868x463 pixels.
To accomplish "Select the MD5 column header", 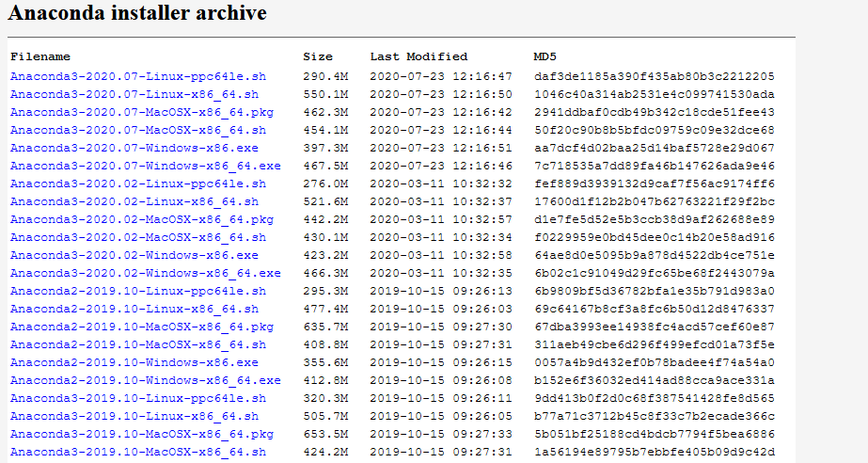I will coord(545,56).
